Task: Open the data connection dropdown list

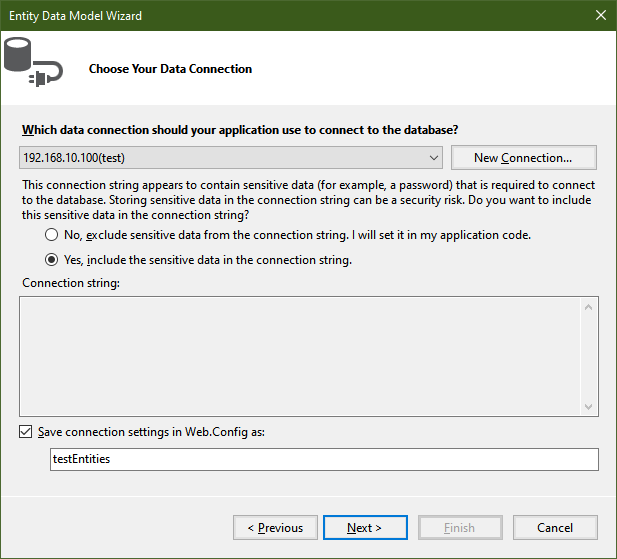Action: click(231, 158)
